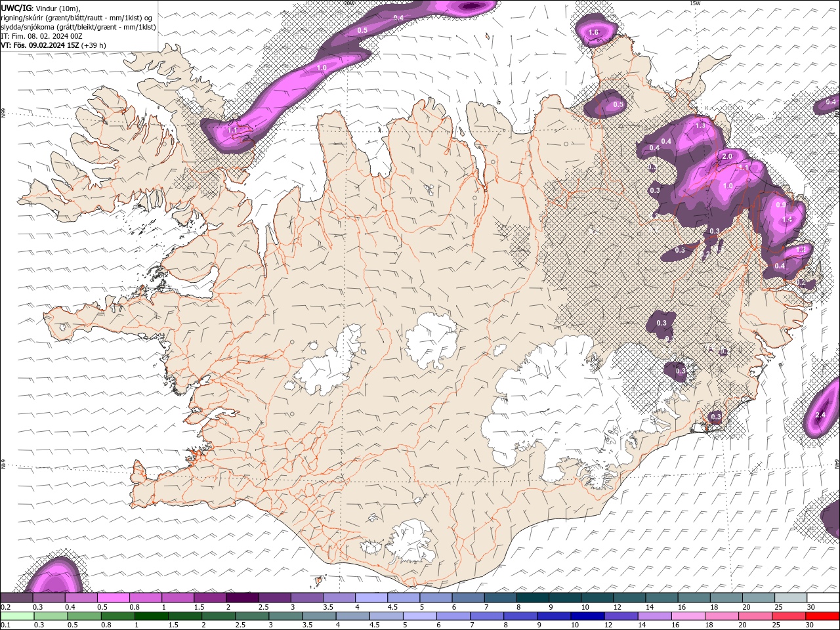Click the '0.2' label on the snow legend

click(5, 607)
